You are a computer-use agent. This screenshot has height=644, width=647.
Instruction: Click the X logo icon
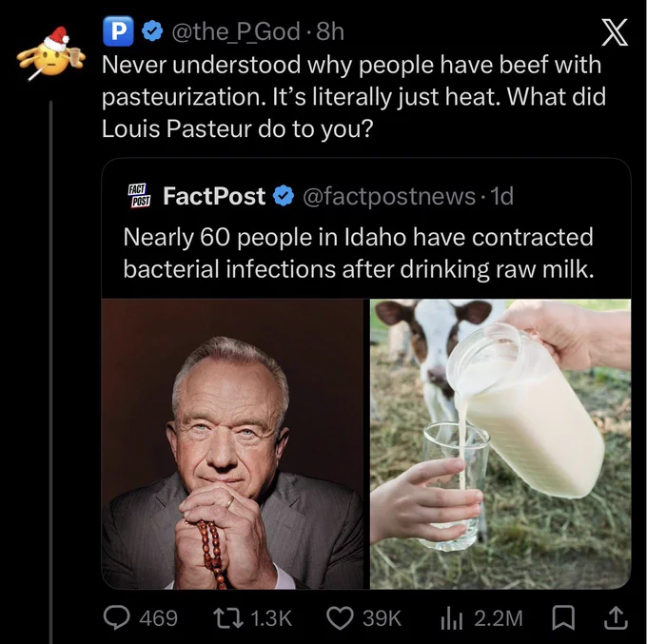click(x=615, y=32)
